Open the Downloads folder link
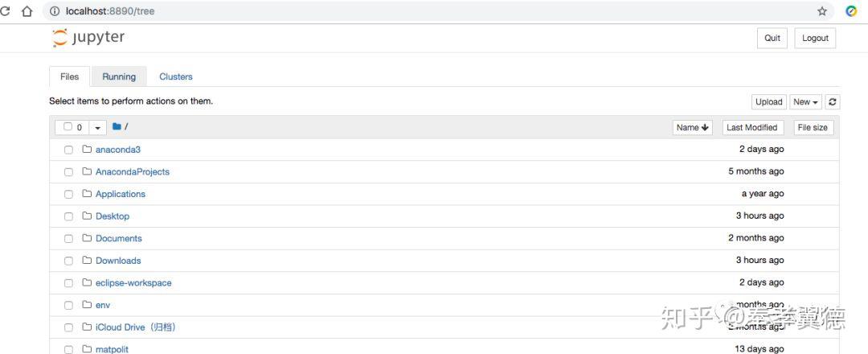This screenshot has height=354, width=868. click(x=118, y=261)
